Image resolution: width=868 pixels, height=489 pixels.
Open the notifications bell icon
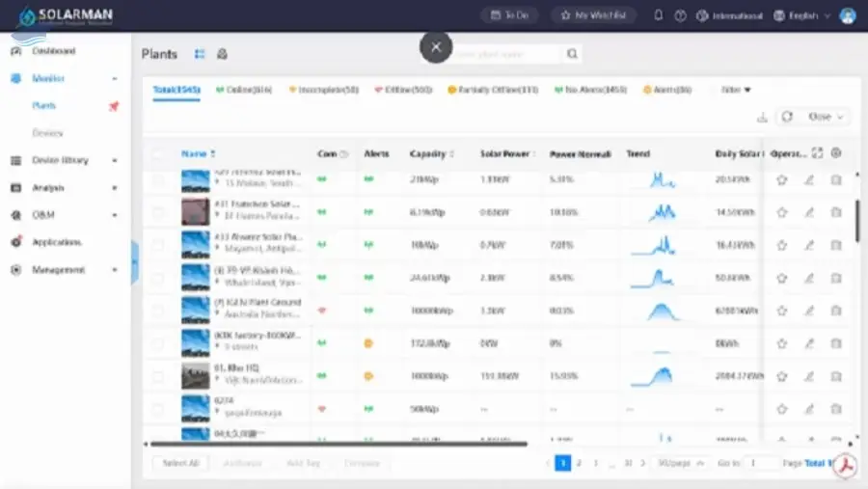coord(658,15)
